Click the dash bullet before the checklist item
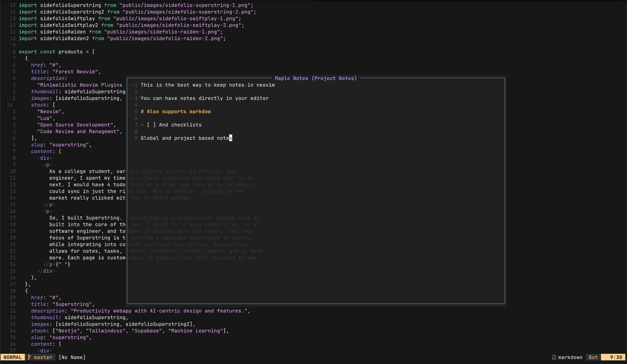Screen dimensions: 627x364 pos(142,125)
